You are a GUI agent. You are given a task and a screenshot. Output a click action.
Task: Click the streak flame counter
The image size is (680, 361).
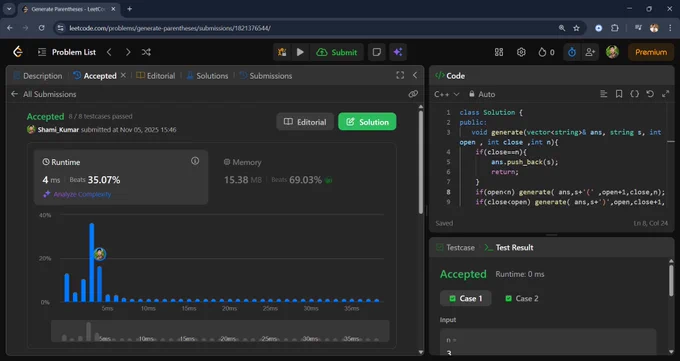point(546,52)
